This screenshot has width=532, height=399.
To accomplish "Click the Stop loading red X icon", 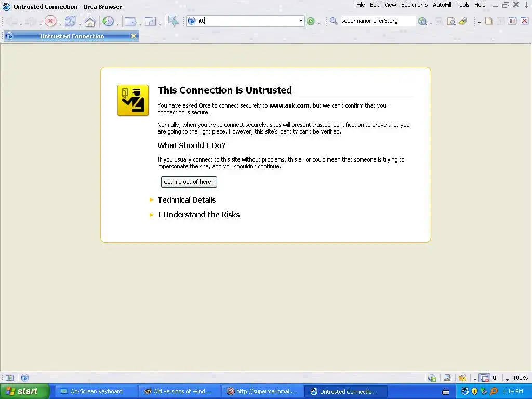I will click(x=50, y=21).
